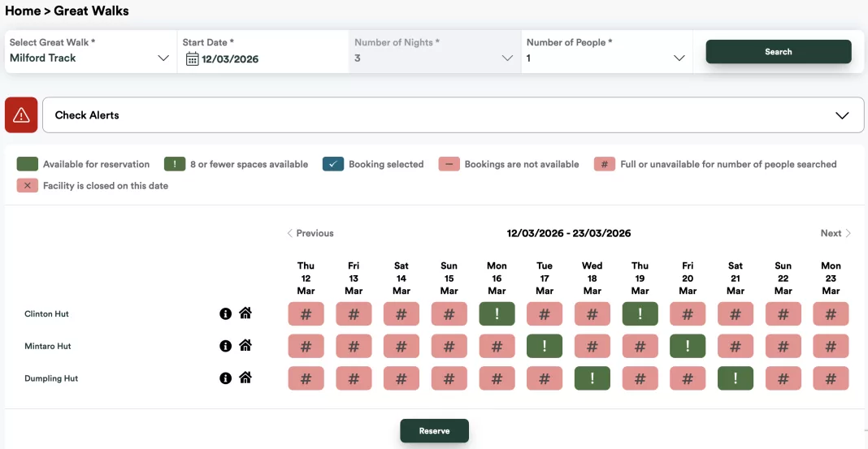The width and height of the screenshot is (868, 449).
Task: Click Great Walks in the breadcrumb
Action: click(x=91, y=11)
